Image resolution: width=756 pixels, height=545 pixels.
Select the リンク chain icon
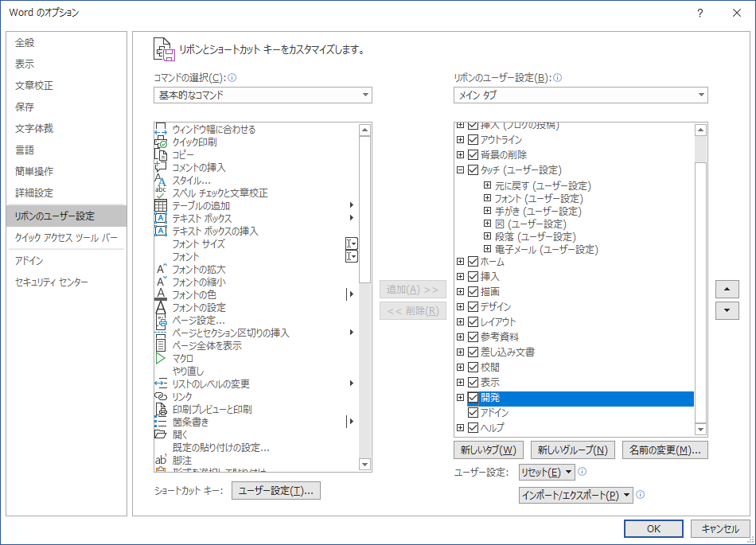pos(161,396)
